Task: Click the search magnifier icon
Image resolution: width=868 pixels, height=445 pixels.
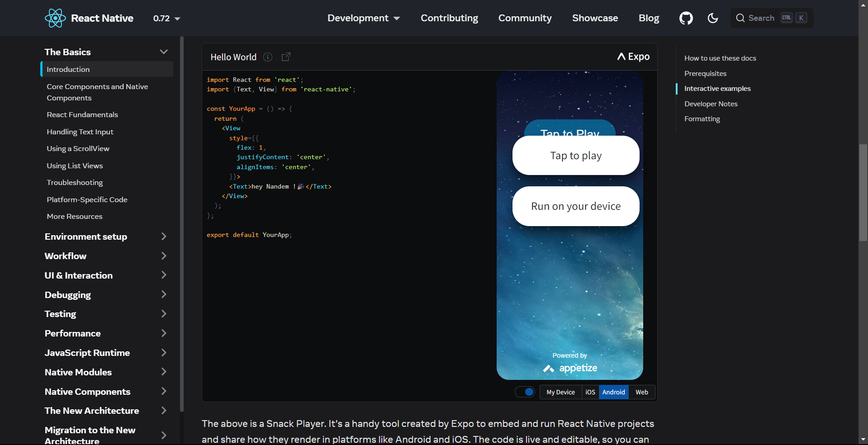Action: tap(740, 18)
